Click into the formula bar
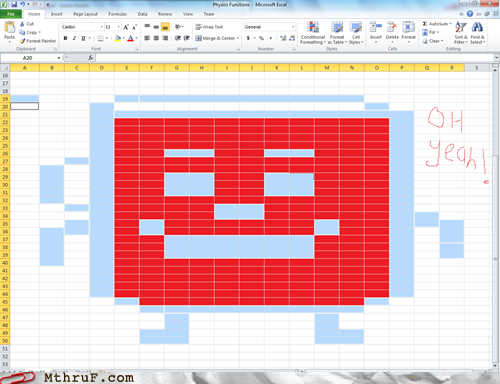Viewport: 500px width, 384px height. [295, 58]
